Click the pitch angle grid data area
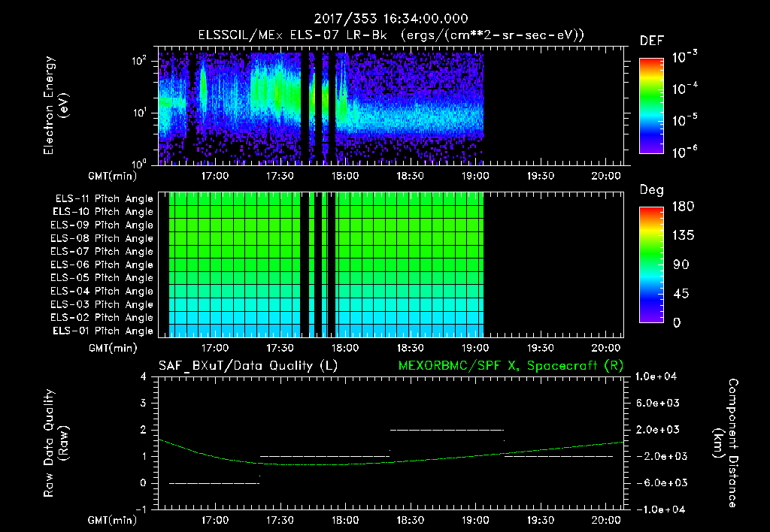Screen dimensions: 770x532 point(326,265)
